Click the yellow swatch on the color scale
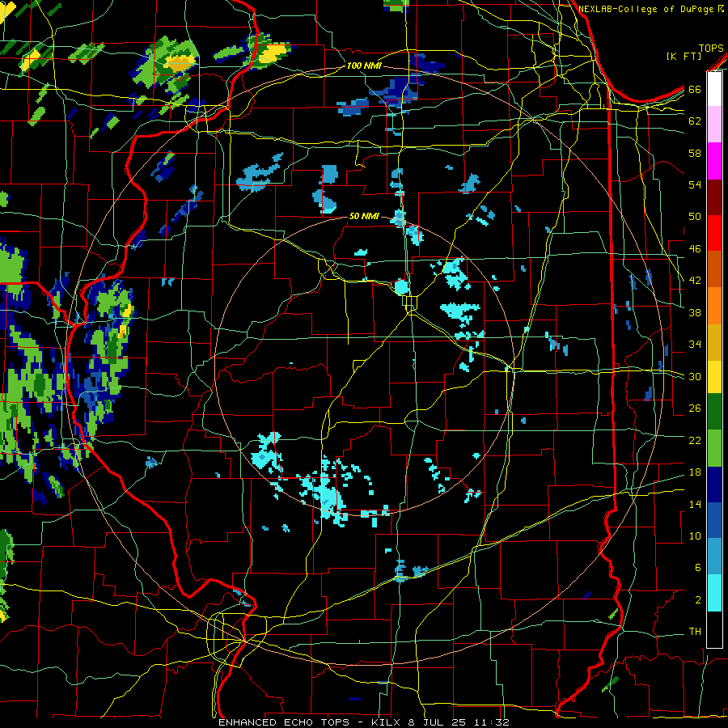728x728 pixels. (714, 377)
